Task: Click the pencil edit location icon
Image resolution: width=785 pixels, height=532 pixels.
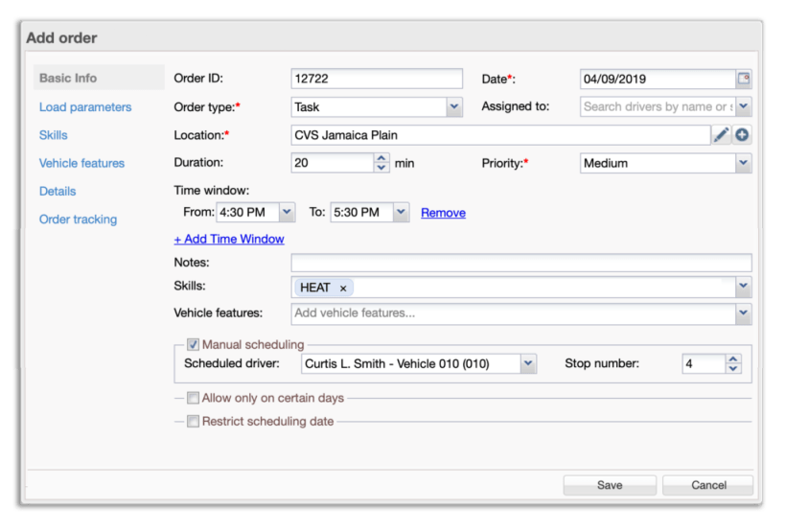Action: [x=721, y=135]
